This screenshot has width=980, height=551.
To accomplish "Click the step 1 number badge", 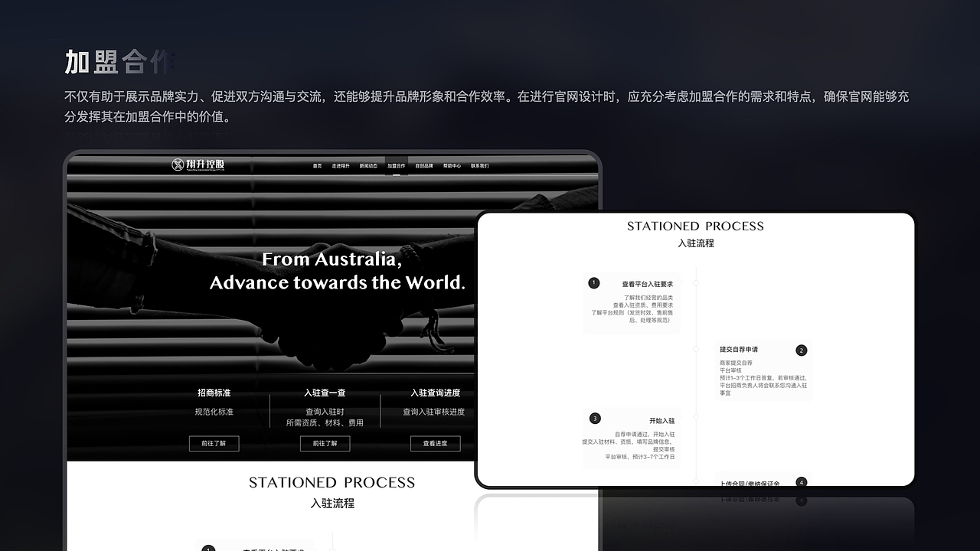I will click(x=594, y=283).
